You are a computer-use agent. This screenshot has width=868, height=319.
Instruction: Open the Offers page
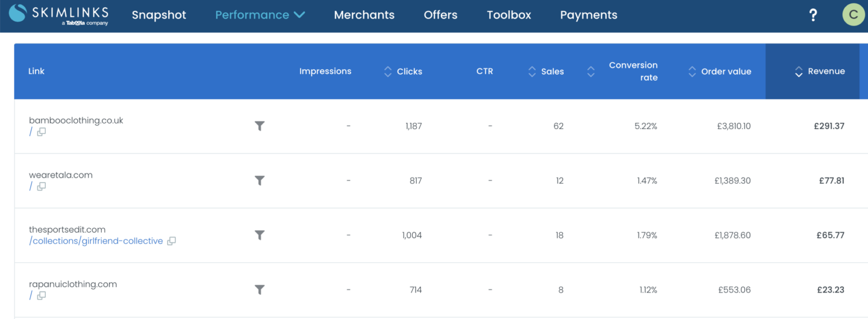click(440, 15)
